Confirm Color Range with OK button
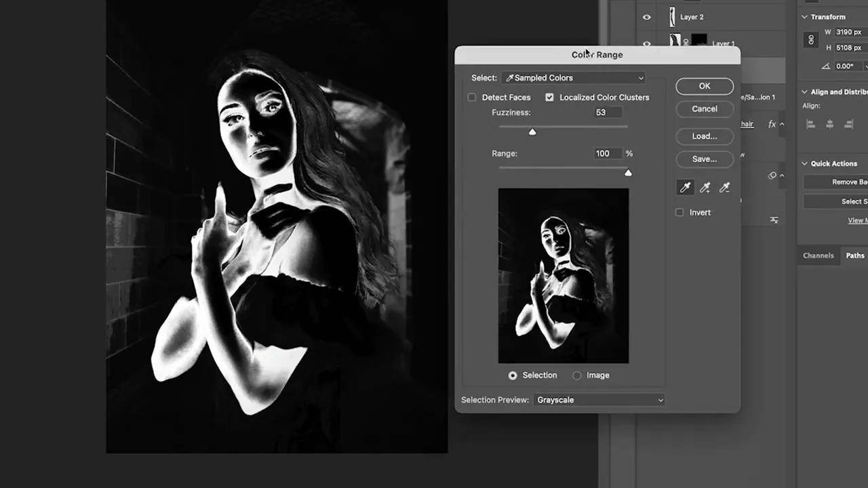 [705, 86]
